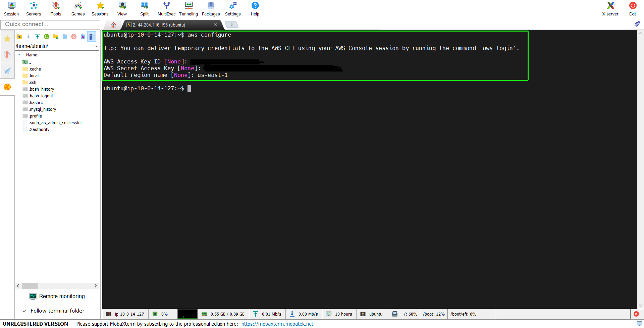Select the .ssh folder
The image size is (644, 328).
pyautogui.click(x=30, y=82)
